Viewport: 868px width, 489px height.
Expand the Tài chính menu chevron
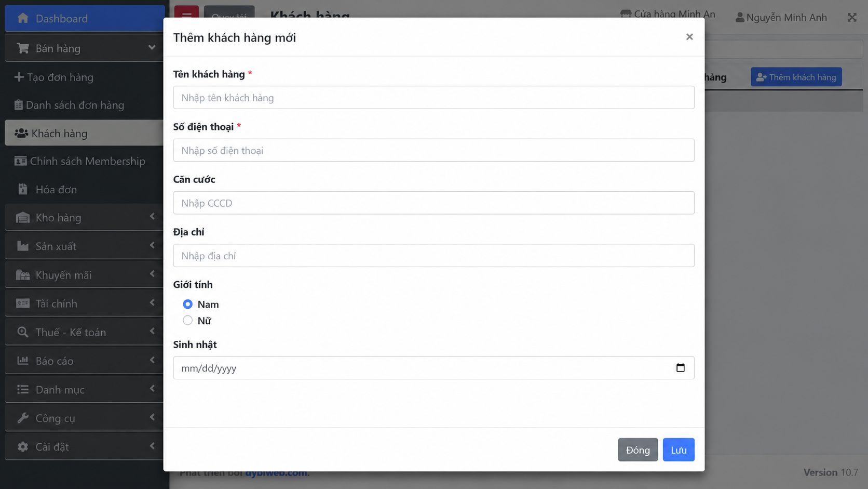152,302
